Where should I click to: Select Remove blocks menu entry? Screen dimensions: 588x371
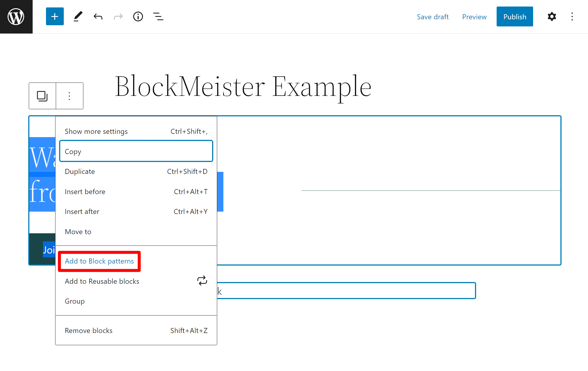pos(88,330)
